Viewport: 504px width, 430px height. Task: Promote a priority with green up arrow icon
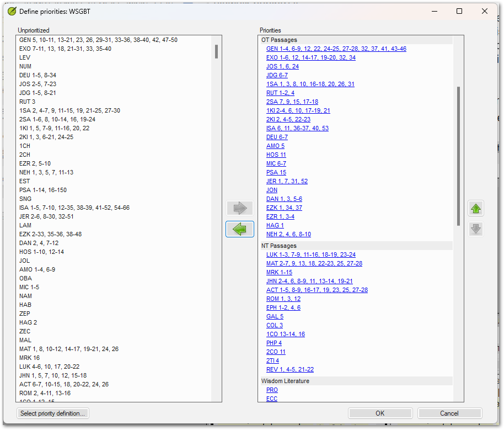pyautogui.click(x=475, y=208)
